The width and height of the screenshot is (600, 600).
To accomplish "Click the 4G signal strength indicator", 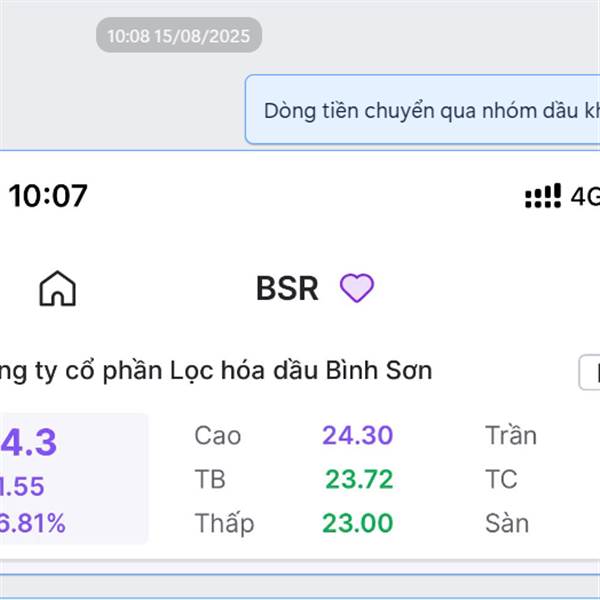I will tap(543, 196).
